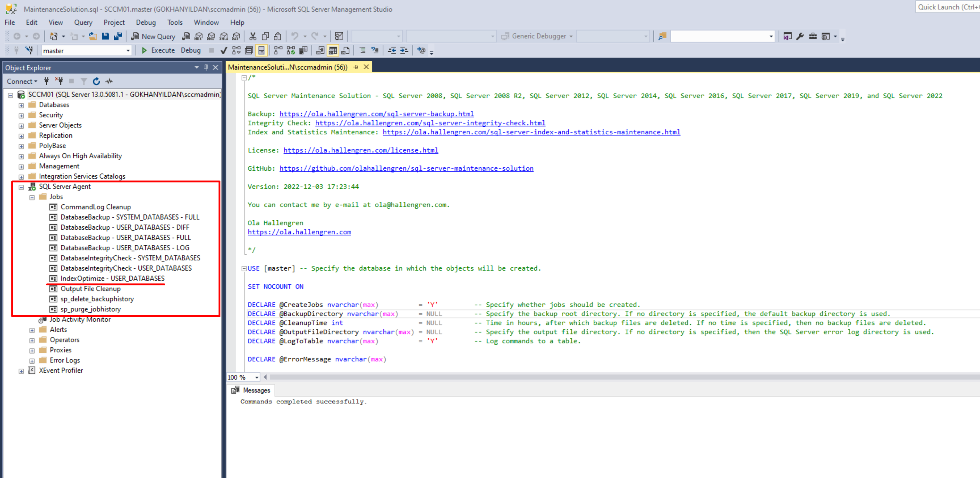Click the DMX query icon
This screenshot has height=478, width=980.
point(211,36)
